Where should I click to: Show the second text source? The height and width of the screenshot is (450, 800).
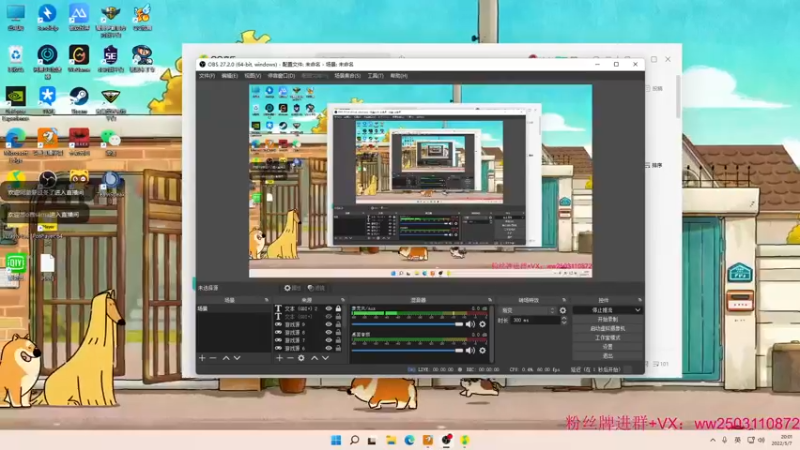click(x=329, y=316)
